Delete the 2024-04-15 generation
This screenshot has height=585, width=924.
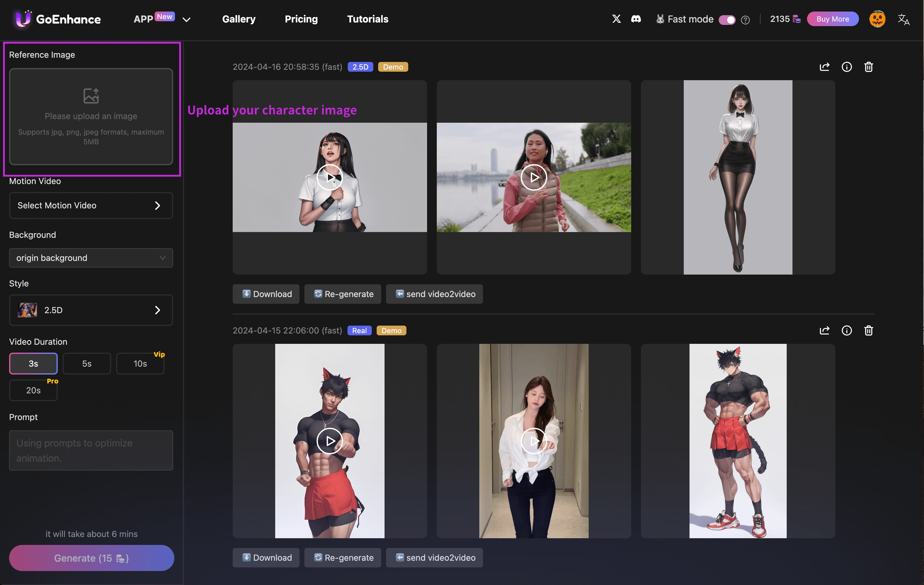click(869, 330)
